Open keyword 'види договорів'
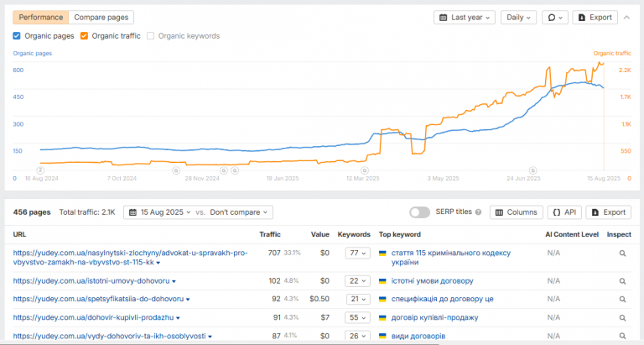Screen dimensions: 644x345 (418, 336)
